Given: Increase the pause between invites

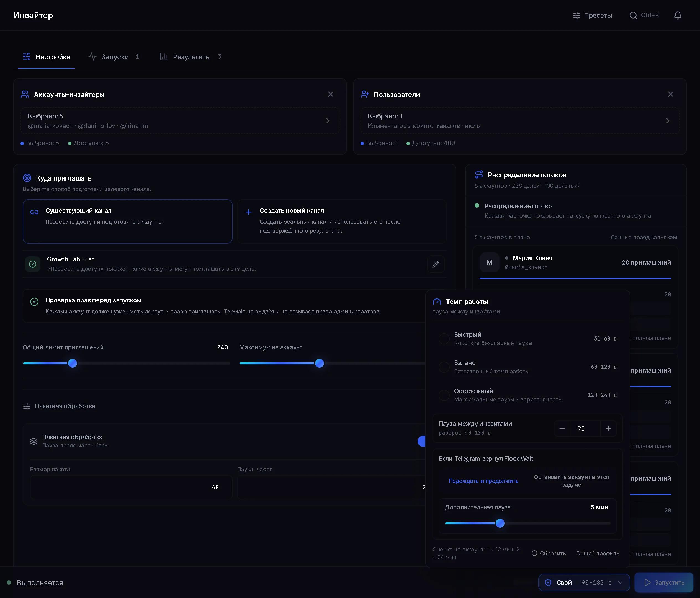Looking at the screenshot, I should point(608,428).
